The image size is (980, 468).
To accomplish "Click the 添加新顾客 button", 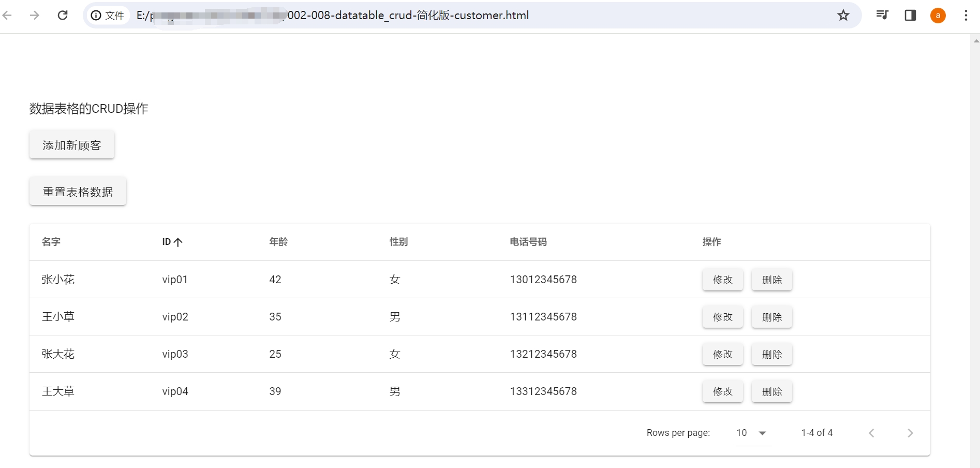I will [71, 145].
